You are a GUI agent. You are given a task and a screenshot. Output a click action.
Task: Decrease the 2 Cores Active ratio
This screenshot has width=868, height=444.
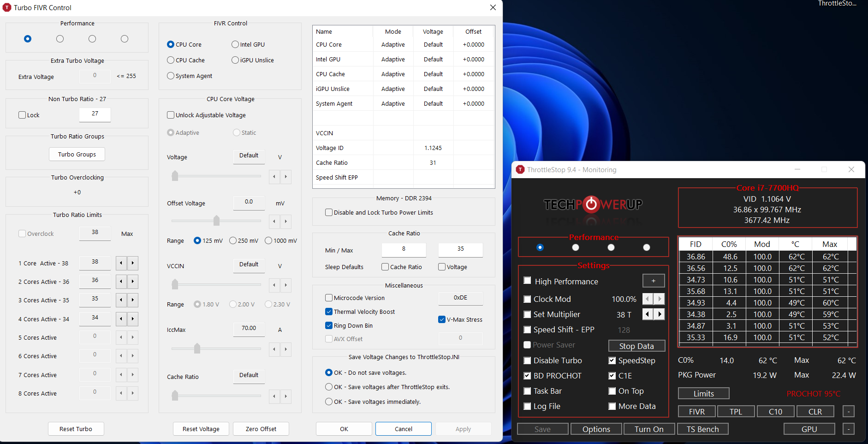[x=121, y=282]
